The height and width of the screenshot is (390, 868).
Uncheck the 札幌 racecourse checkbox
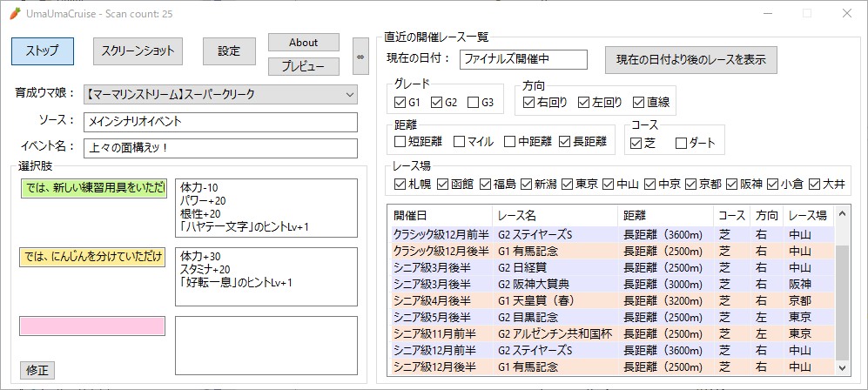(400, 184)
